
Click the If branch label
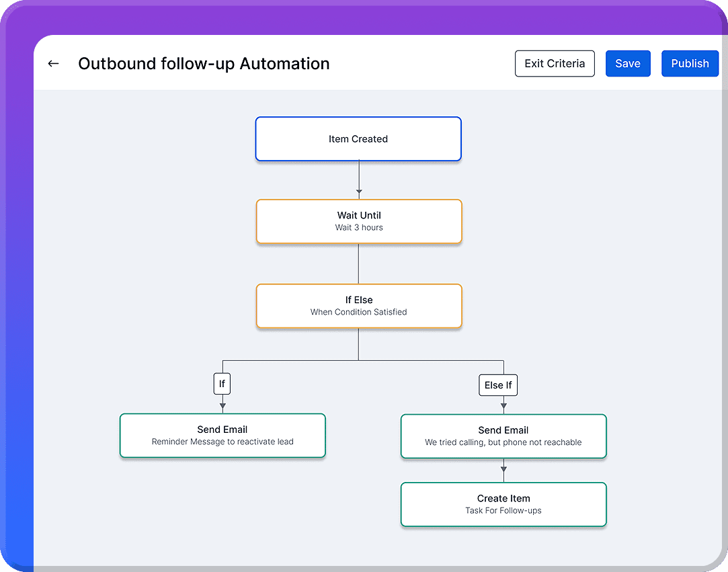[222, 384]
